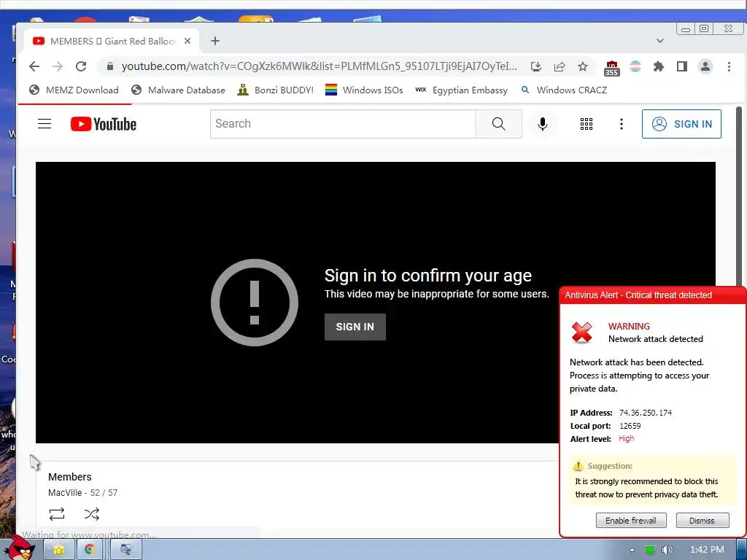
Task: Click SIGN IN in the YouTube header
Action: 682,124
